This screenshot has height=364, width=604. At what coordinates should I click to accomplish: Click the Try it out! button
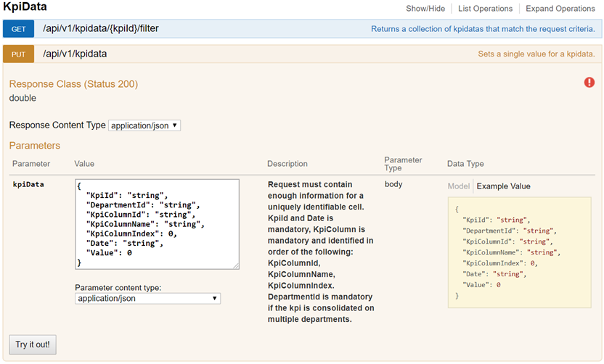point(33,344)
